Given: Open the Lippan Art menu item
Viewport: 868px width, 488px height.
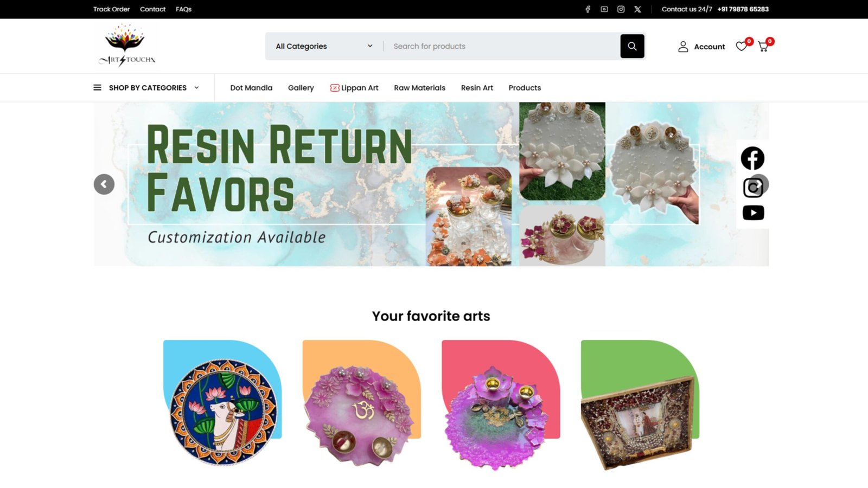Looking at the screenshot, I should pos(354,88).
